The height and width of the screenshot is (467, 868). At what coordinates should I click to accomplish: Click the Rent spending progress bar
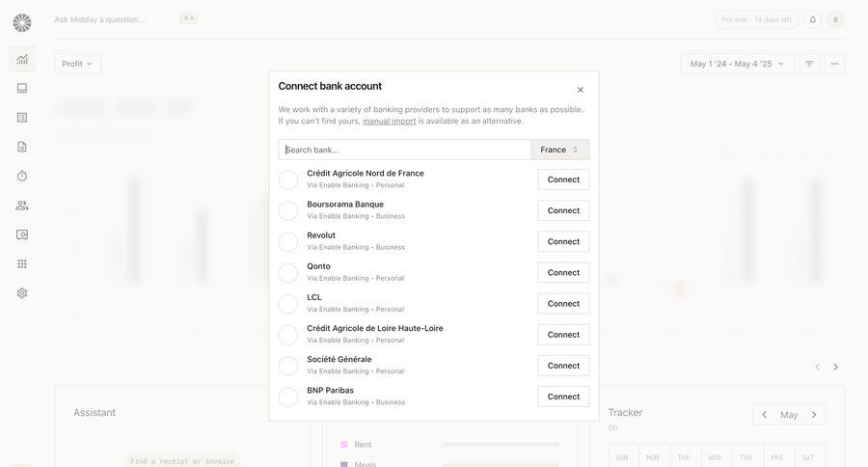pyautogui.click(x=501, y=444)
